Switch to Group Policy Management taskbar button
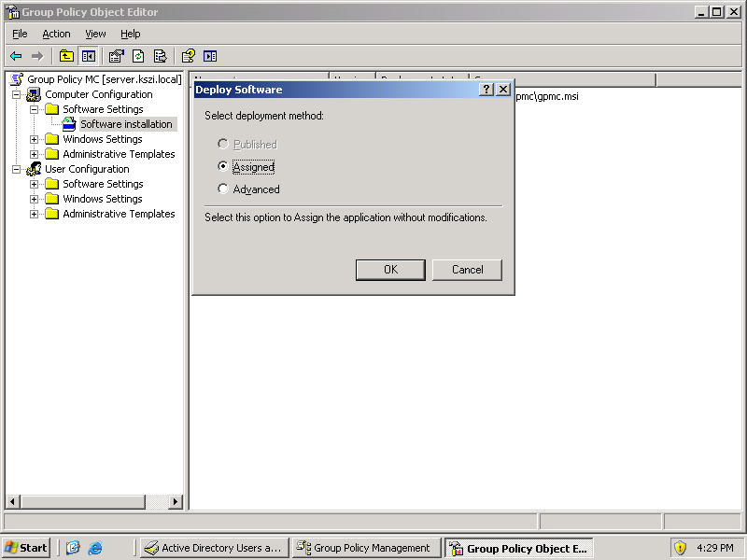Viewport: 747px width, 560px height. (366, 548)
